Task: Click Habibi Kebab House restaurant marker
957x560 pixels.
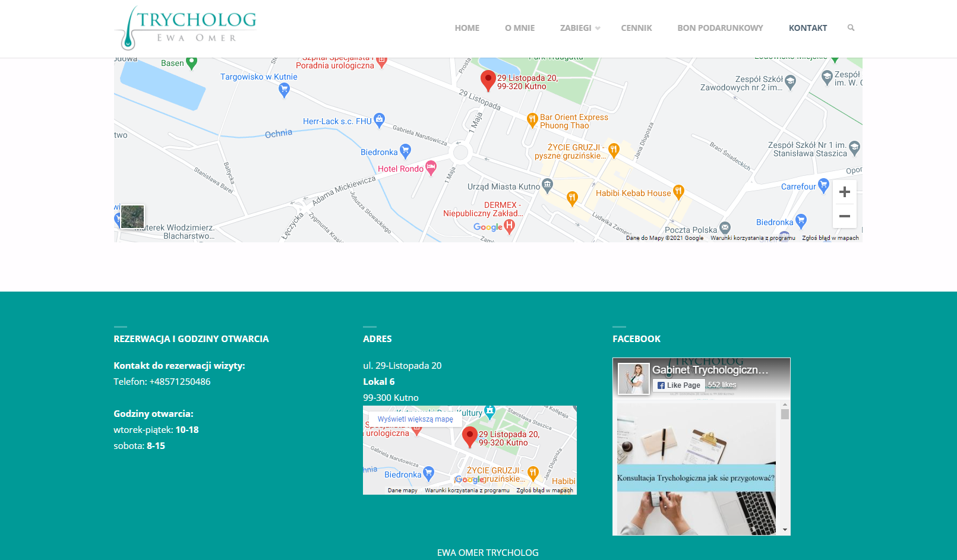Action: (678, 192)
